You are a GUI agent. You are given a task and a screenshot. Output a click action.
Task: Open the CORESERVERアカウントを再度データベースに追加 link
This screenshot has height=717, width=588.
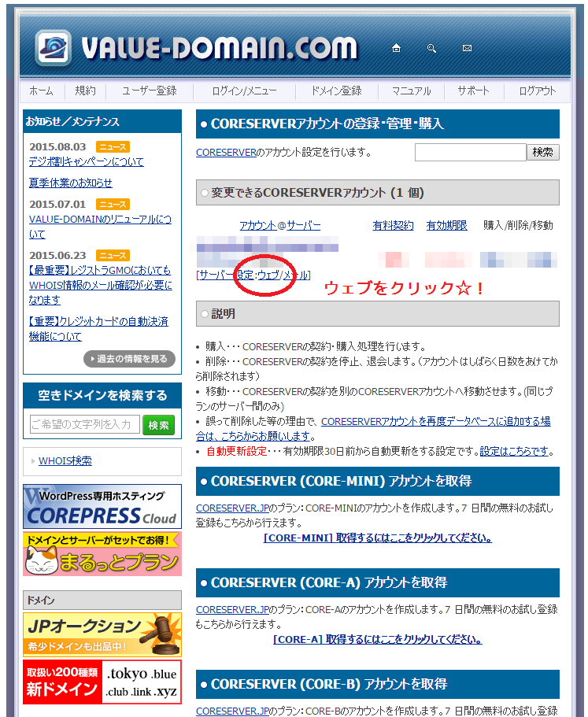tap(373, 428)
